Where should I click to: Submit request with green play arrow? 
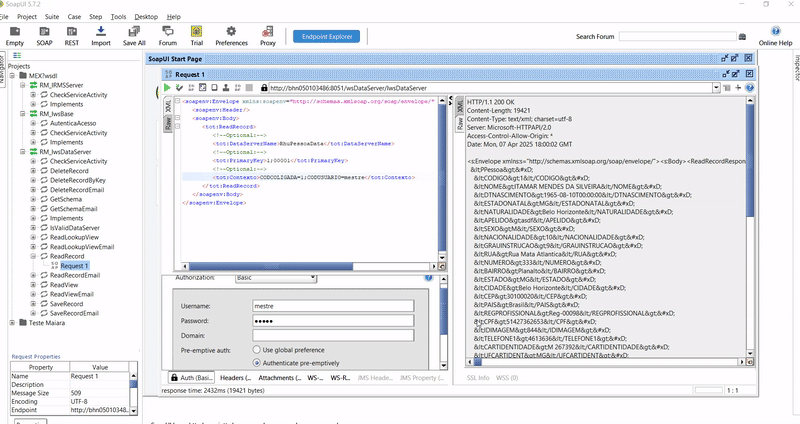(x=167, y=88)
